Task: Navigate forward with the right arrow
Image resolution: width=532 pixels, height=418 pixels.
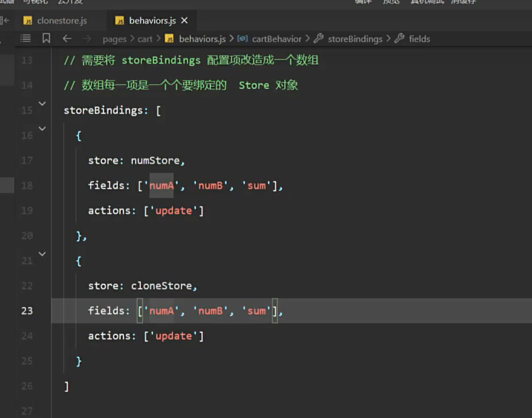Action: click(x=87, y=39)
